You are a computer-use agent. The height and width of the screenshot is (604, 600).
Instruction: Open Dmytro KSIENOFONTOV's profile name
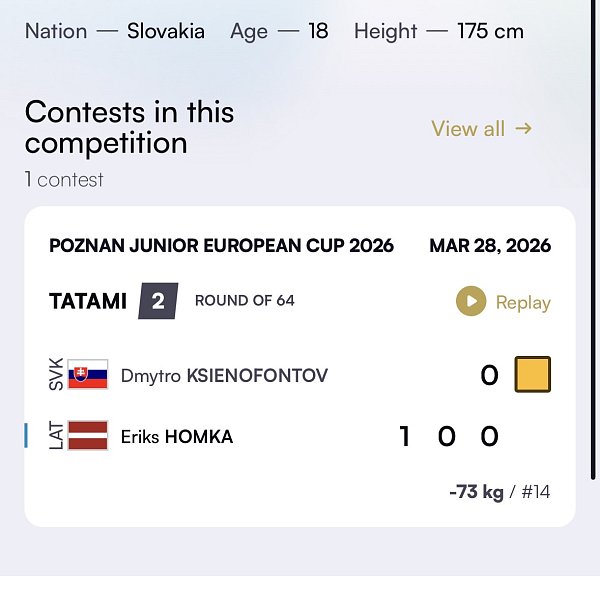224,376
